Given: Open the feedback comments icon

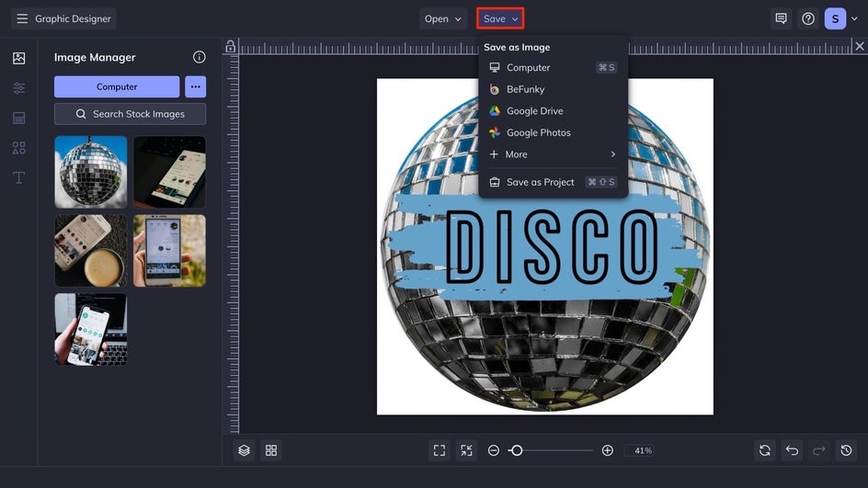Looking at the screenshot, I should click(781, 18).
